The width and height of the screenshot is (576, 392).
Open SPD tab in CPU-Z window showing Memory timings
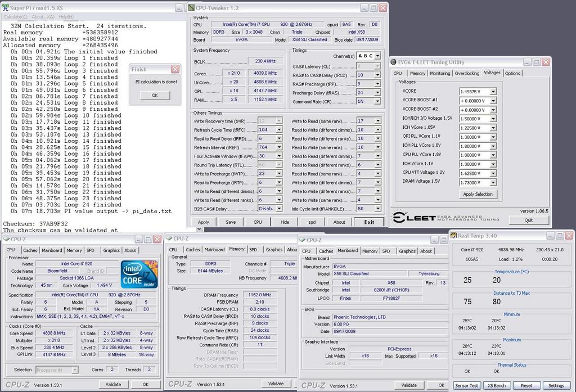click(x=253, y=250)
